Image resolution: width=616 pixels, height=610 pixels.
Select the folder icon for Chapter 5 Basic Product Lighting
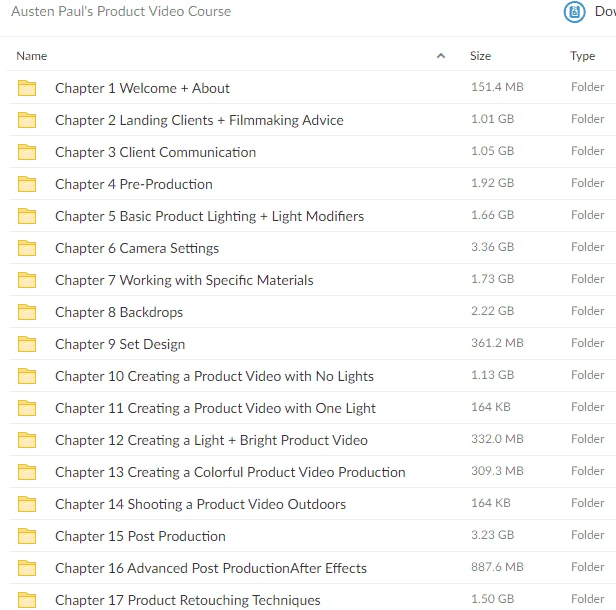(x=27, y=216)
